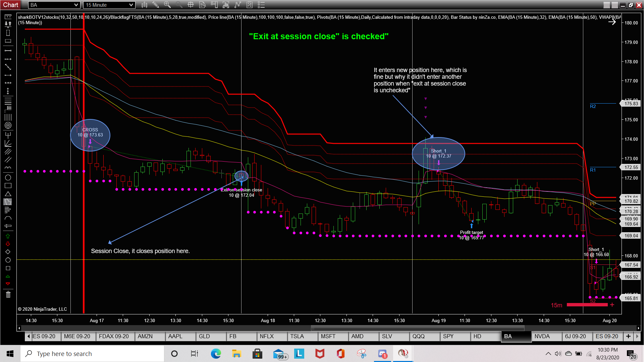Open the Indicators bar chart icon

click(x=226, y=5)
